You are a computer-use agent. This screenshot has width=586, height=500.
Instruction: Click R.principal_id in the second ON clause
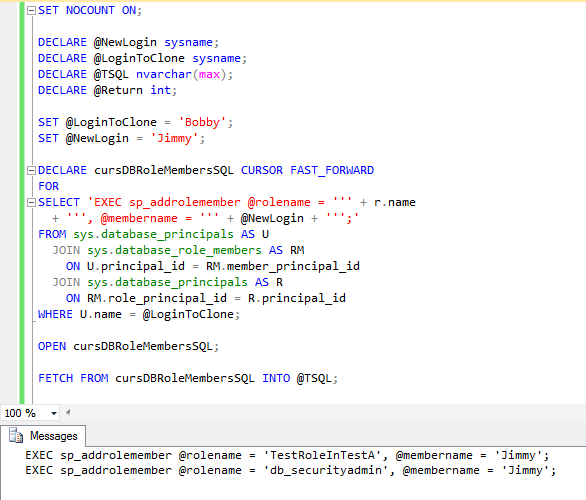(x=297, y=298)
